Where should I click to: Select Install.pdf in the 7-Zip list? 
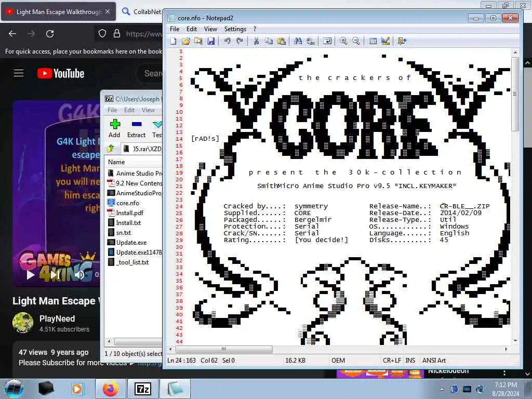coord(129,212)
